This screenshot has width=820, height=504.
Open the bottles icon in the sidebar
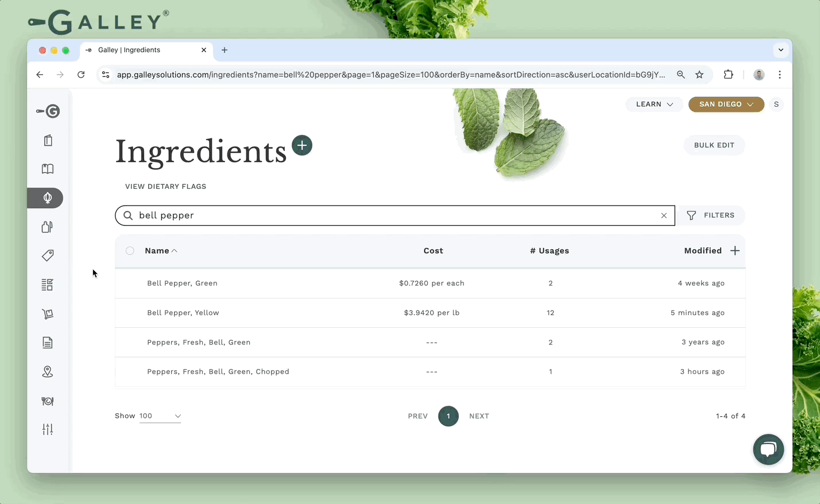coord(48,227)
